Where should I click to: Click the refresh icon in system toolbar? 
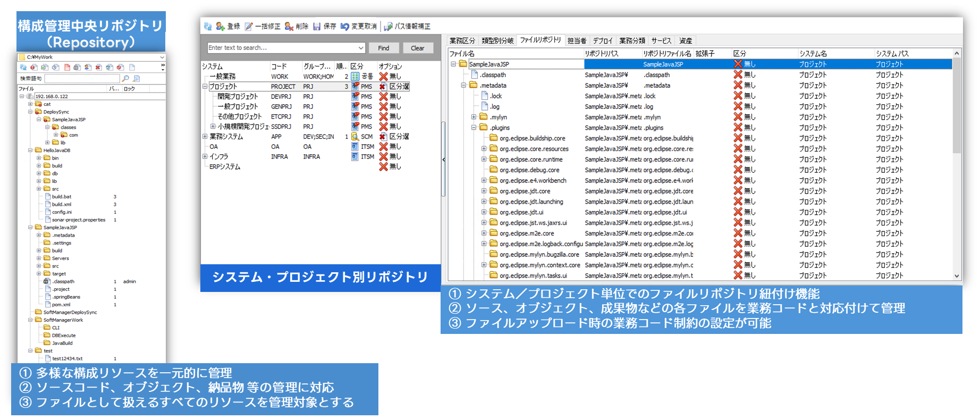[208, 26]
